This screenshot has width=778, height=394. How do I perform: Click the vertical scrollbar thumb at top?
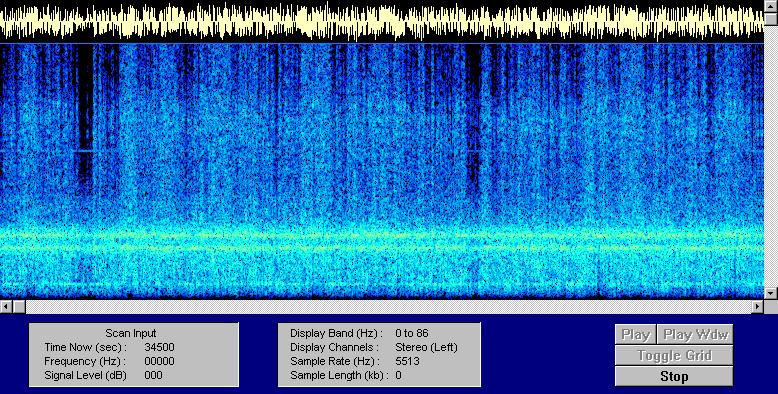click(x=771, y=18)
